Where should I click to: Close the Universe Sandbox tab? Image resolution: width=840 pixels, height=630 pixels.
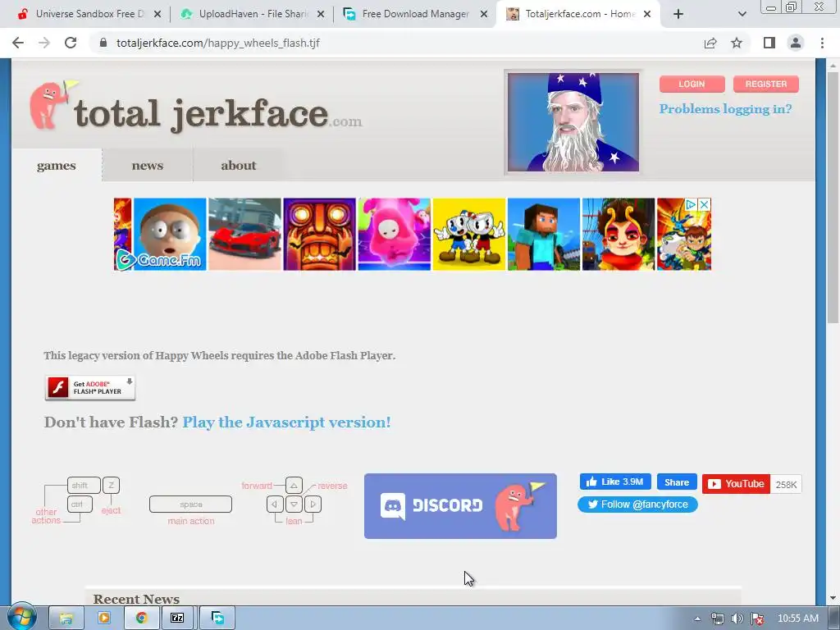click(157, 14)
